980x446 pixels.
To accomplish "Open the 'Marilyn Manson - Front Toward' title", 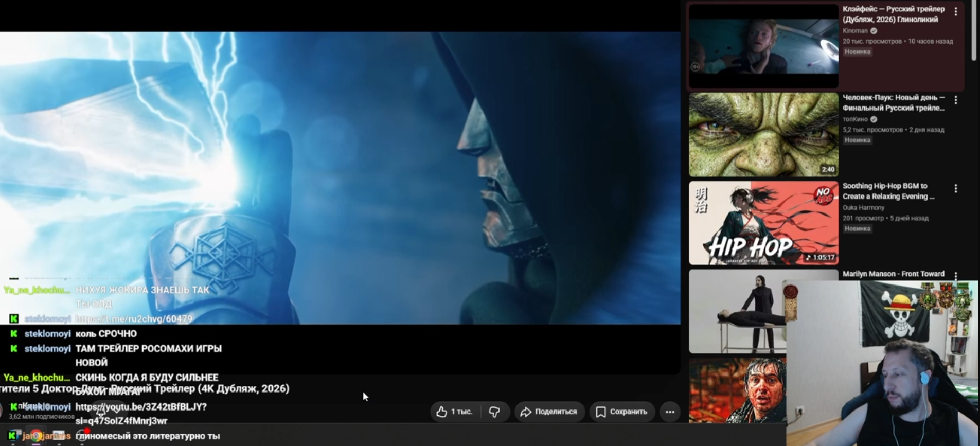I will coord(894,274).
